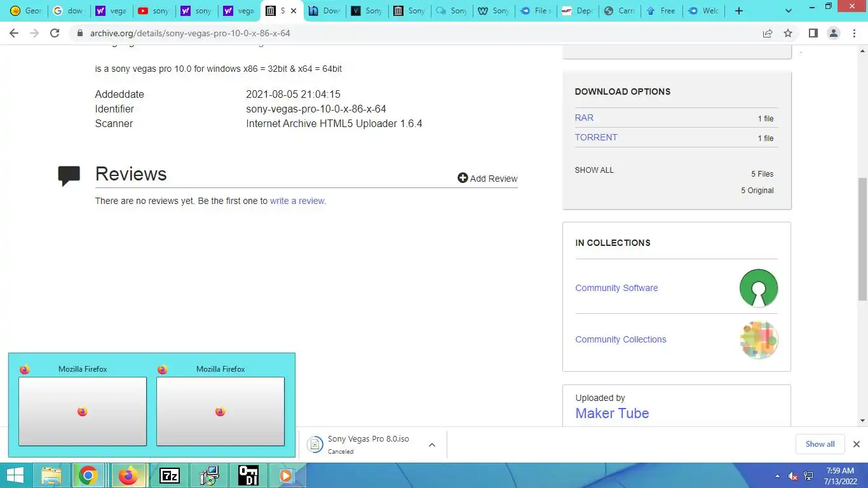Click the scrollbar down arrow
The height and width of the screenshot is (488, 868).
coord(862,421)
